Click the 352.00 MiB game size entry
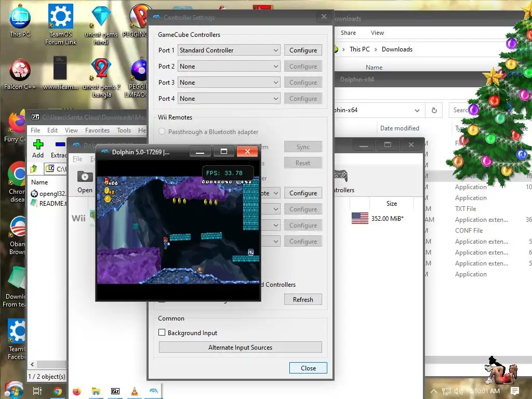The image size is (532, 399). (x=387, y=219)
